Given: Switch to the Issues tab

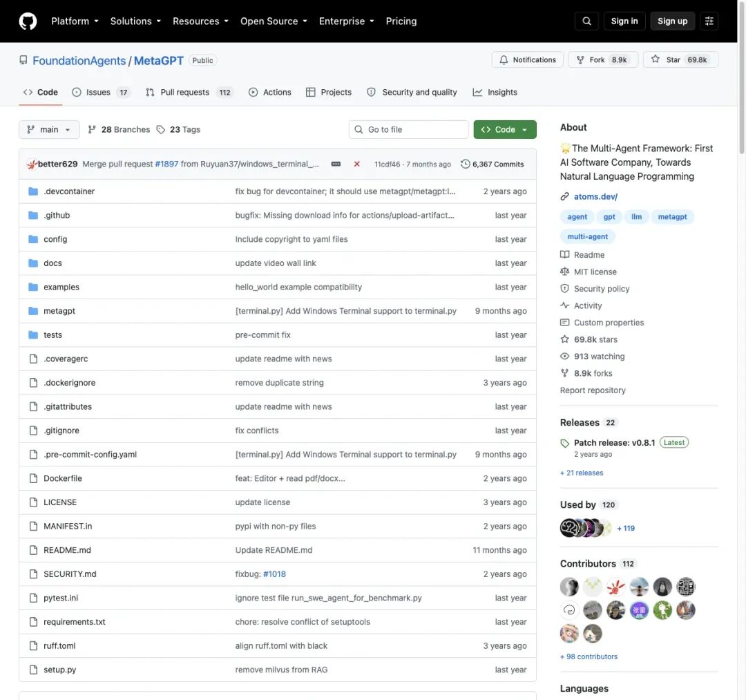Looking at the screenshot, I should 100,93.
